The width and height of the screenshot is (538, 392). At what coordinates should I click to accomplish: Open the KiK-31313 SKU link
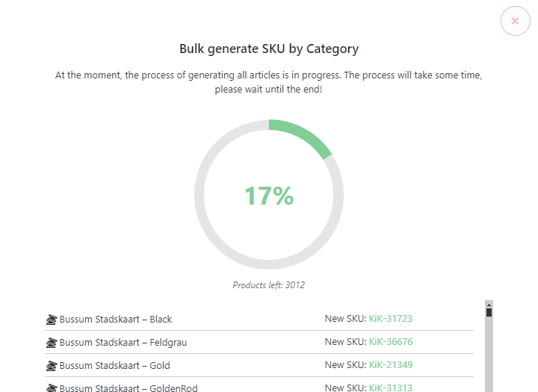point(391,388)
